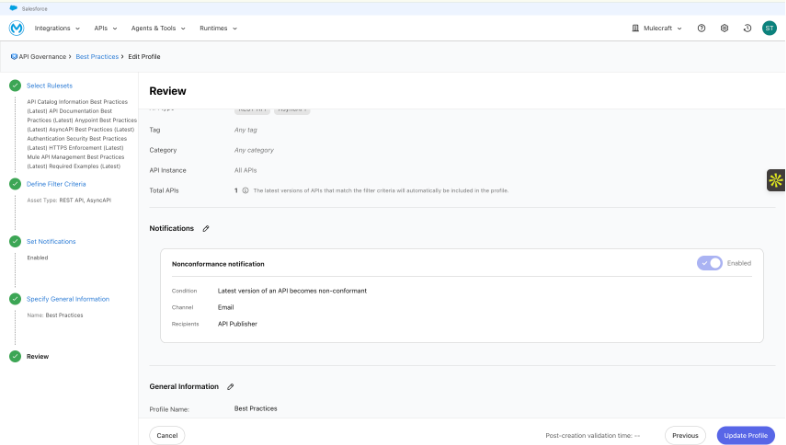This screenshot has height=445, width=786.
Task: Open the Mulecraft organization dropdown
Action: [x=657, y=28]
